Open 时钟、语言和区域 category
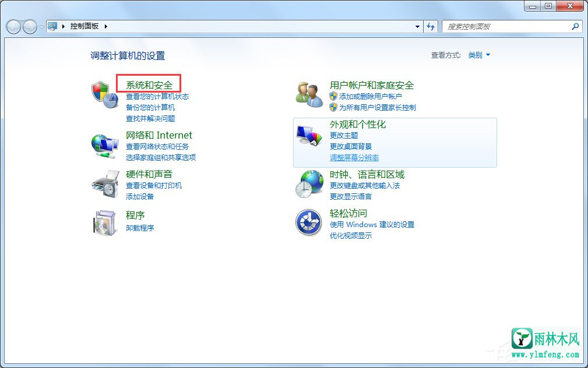This screenshot has width=588, height=368. tap(367, 174)
